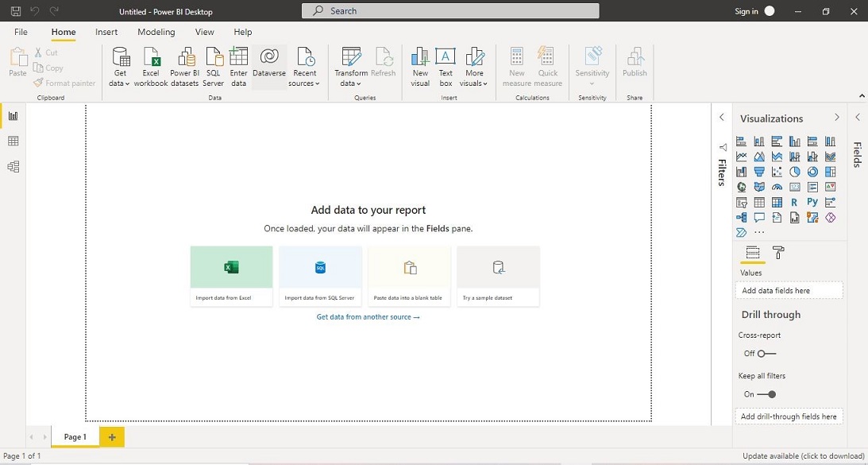Insert a Pie chart visual
Screen dimensions: 868x465
[795, 172]
